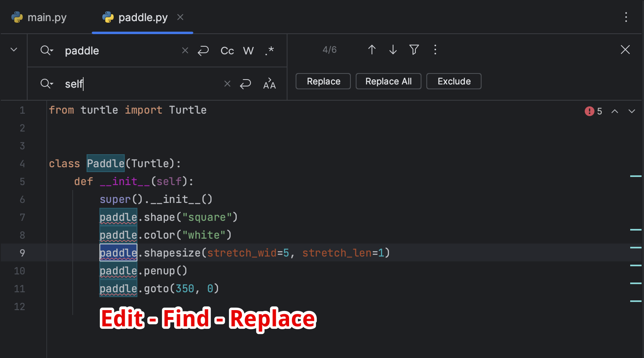Go to previous occurrence with up arrow

tap(372, 50)
